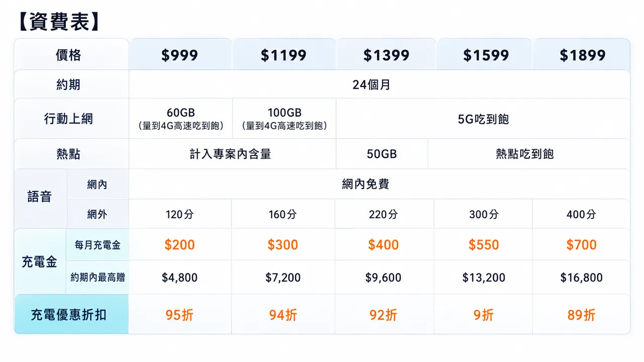
Task: Click the 充電優惠折扣 row label
Action: [x=71, y=315]
